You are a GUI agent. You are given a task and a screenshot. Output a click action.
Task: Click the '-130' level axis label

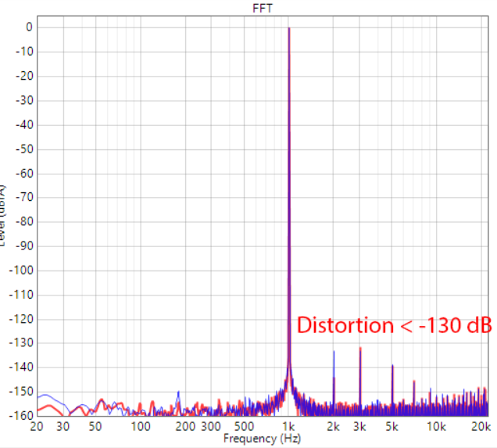pos(21,342)
